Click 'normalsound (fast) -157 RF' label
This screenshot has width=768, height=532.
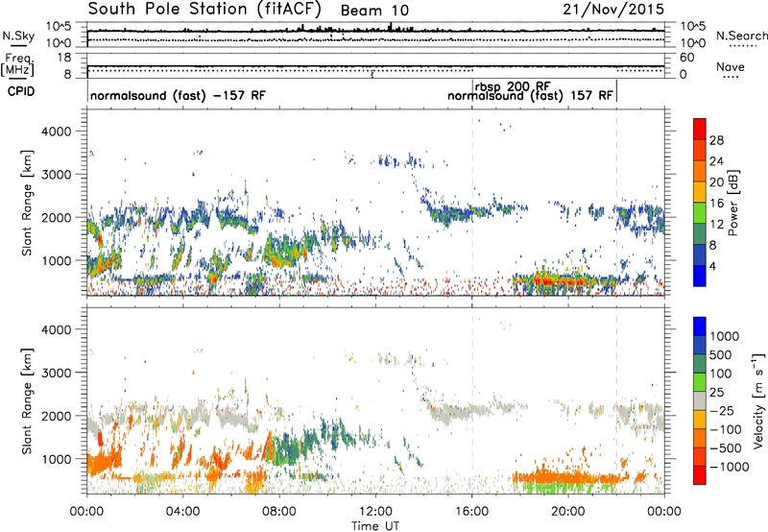click(178, 95)
